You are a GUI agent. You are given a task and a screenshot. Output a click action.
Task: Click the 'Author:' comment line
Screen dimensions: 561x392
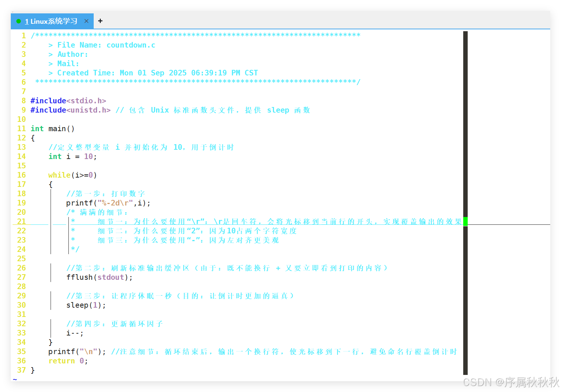tap(68, 54)
